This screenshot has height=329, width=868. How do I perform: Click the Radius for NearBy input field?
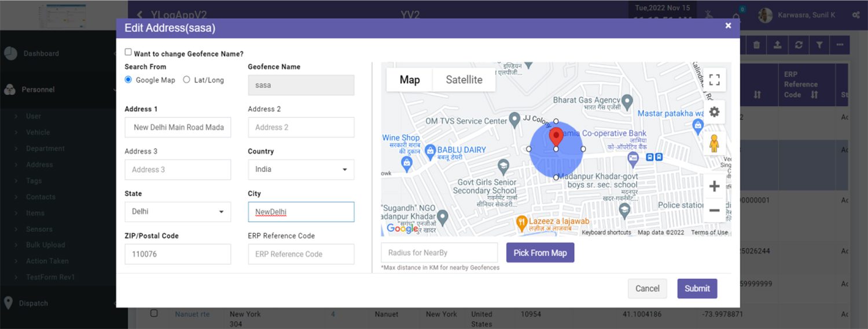[x=439, y=253]
